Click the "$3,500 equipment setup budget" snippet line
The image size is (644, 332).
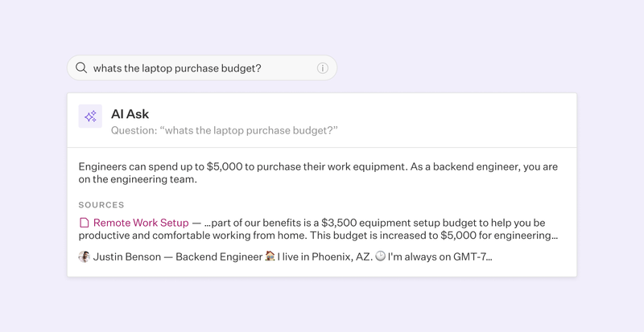point(378,223)
